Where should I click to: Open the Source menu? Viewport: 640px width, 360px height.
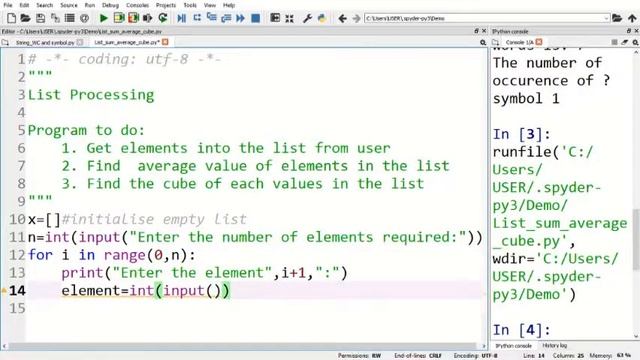[x=69, y=5]
